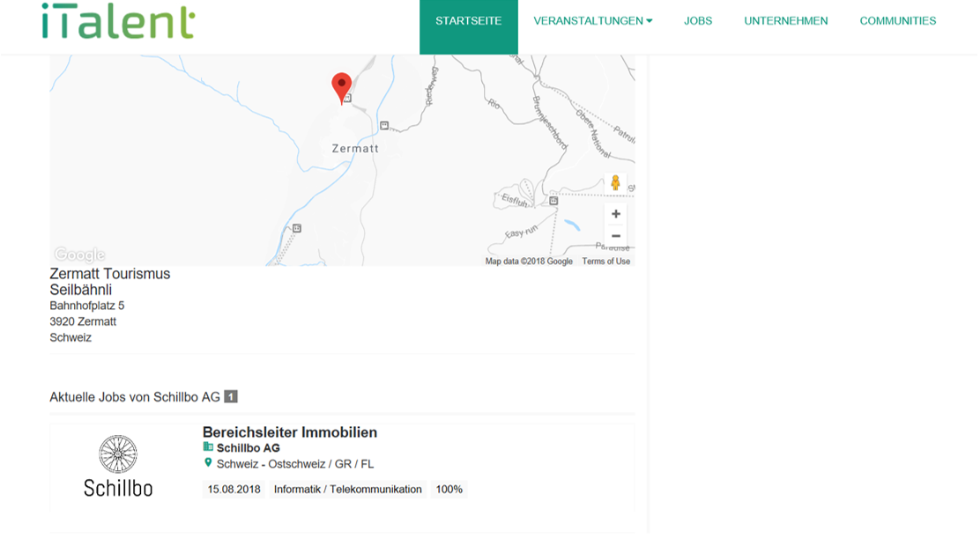The height and width of the screenshot is (538, 980).
Task: Open the Startseite tab
Action: coord(469,26)
